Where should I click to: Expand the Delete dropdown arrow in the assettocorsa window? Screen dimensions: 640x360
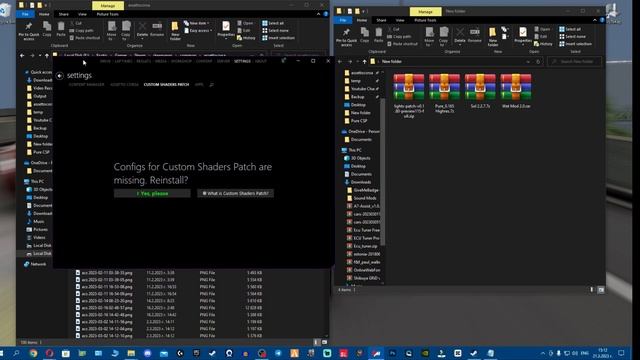click(x=142, y=39)
